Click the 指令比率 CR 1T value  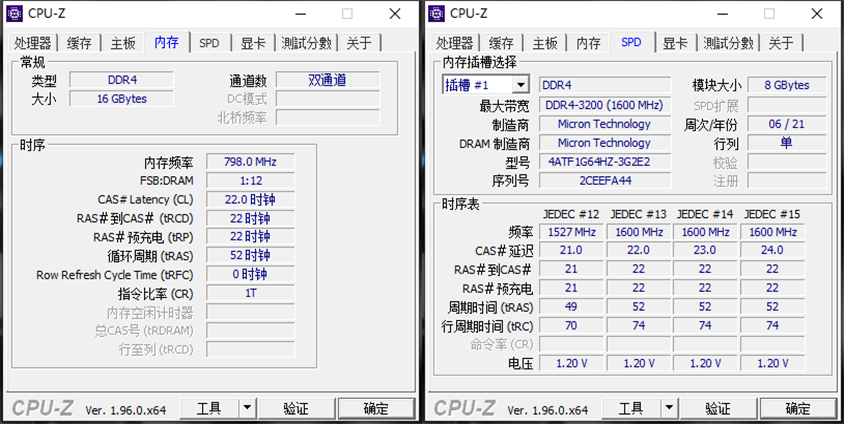[x=250, y=293]
